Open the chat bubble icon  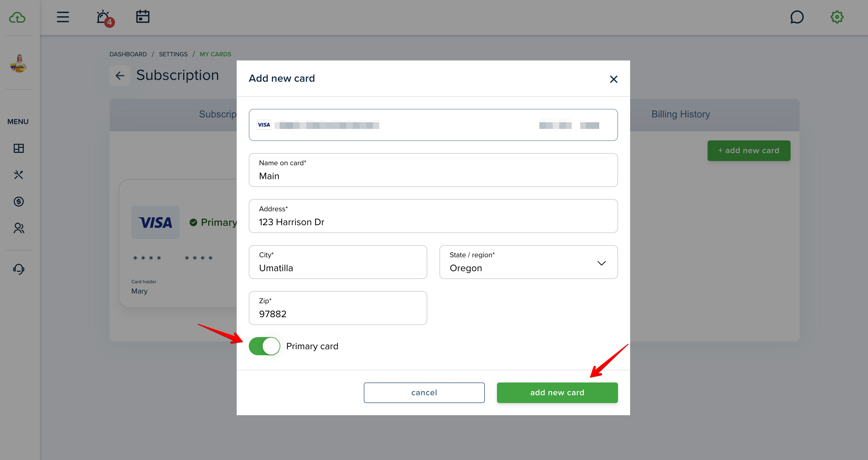pyautogui.click(x=797, y=17)
